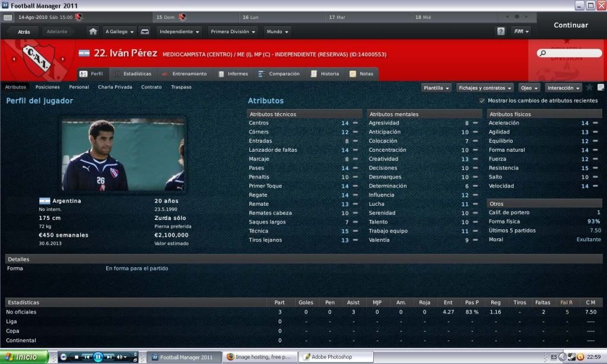Toggle Mostrar los cambios de atributos recientes

(482, 101)
